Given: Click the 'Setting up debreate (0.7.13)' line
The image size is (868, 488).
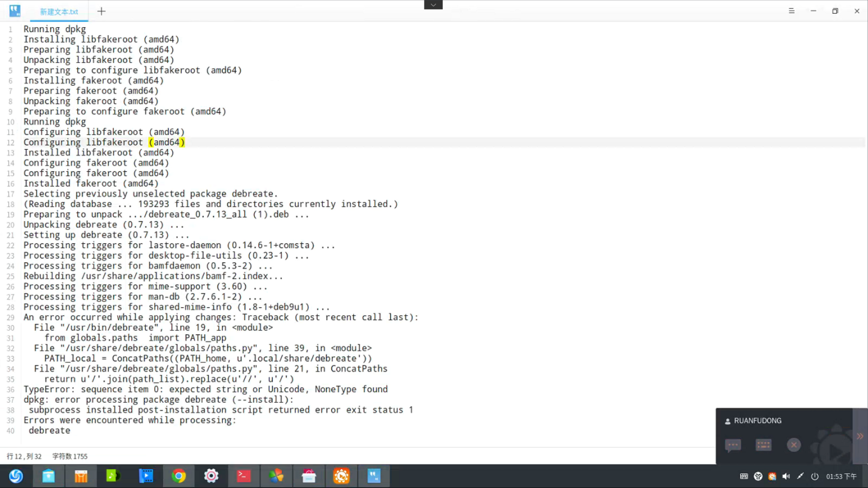Looking at the screenshot, I should [106, 235].
